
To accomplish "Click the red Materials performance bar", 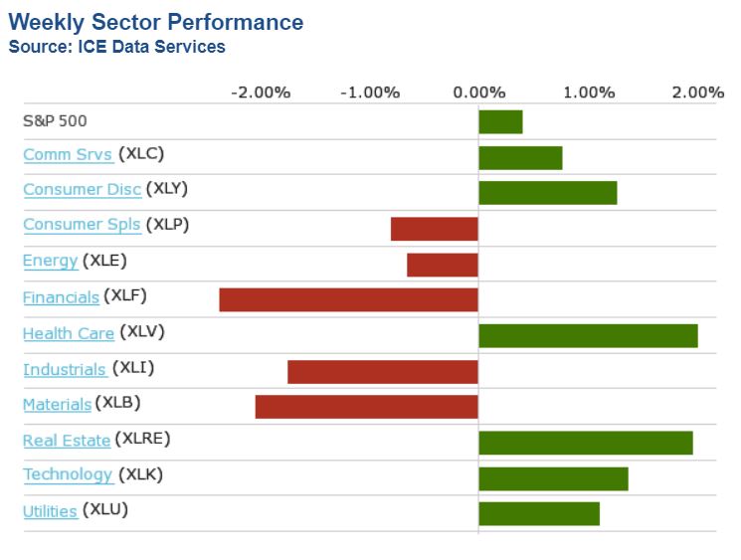I will (366, 407).
